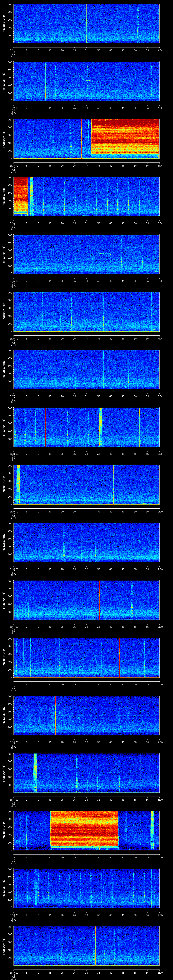Click the 3:10:00 start time label
This screenshot has height=980, width=173.
pyautogui.click(x=14, y=569)
